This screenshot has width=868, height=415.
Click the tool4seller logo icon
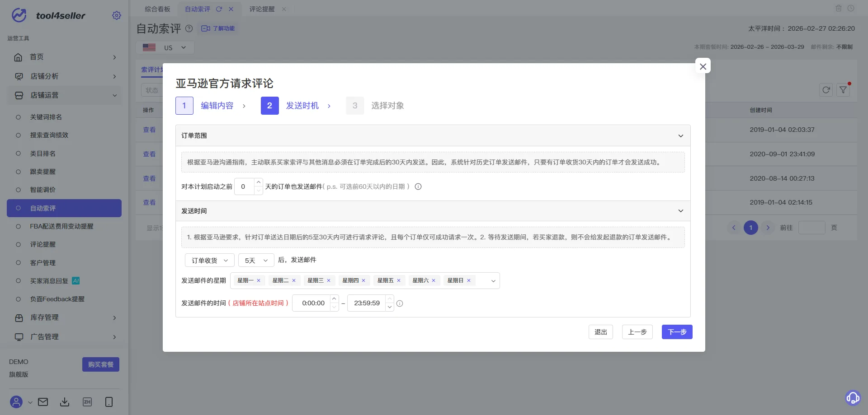coord(19,15)
